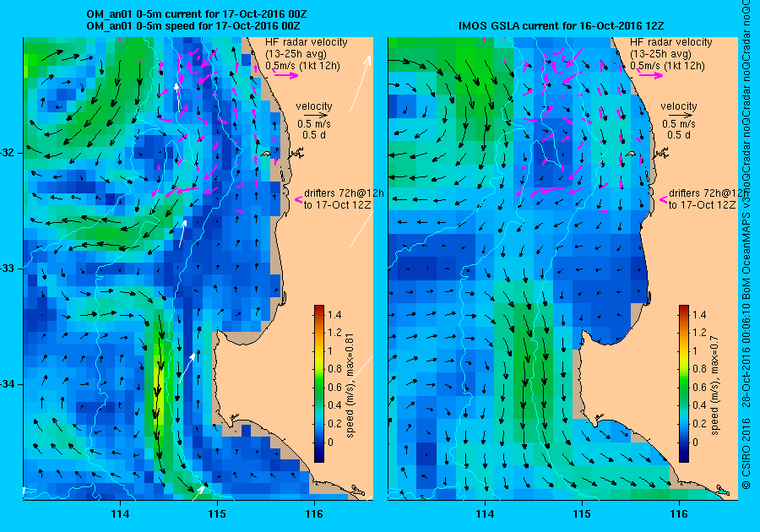
Task: Click colorbar value "1.4" in OM_an01 map
Action: 334,314
